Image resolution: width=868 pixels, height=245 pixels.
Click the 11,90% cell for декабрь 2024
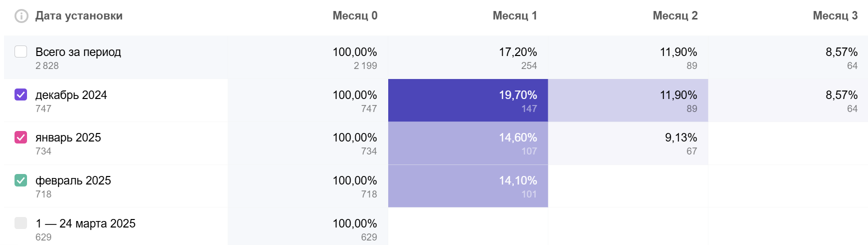[628, 100]
